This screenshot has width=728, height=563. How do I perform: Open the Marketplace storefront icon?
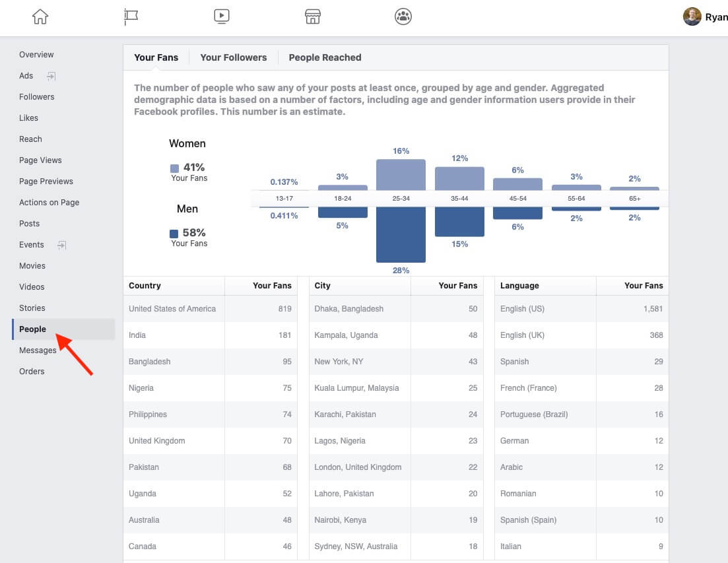coord(312,16)
